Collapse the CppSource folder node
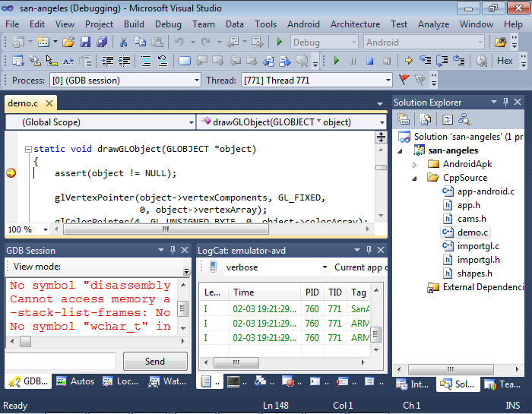532x414 pixels. (x=414, y=179)
